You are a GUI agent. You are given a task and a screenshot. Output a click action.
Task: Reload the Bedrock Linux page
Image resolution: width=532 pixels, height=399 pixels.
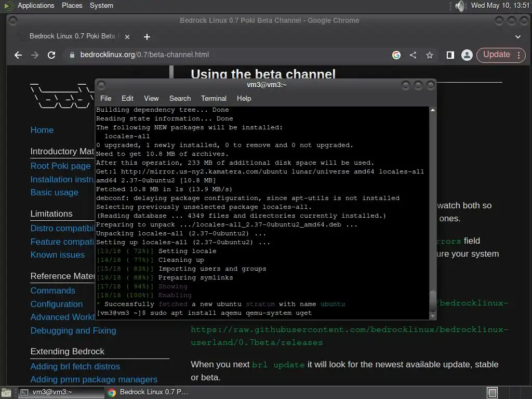51,55
